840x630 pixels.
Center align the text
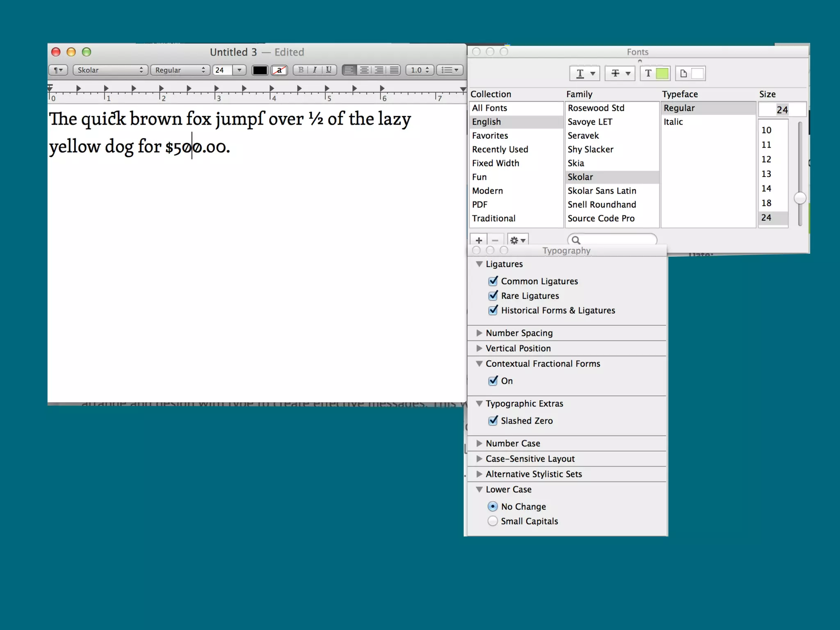(364, 70)
